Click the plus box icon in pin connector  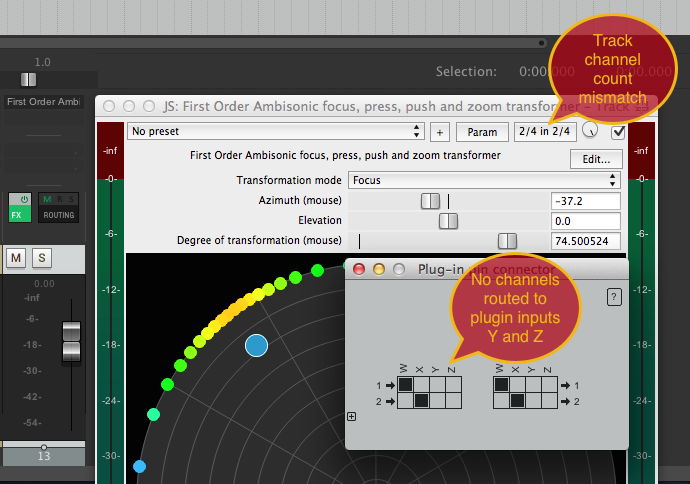[x=351, y=416]
